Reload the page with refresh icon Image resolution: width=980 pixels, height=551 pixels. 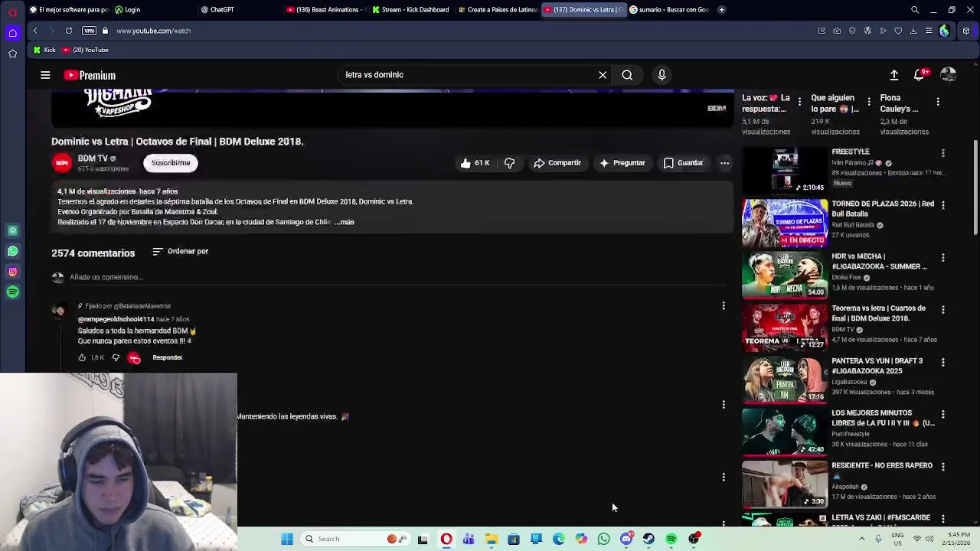coord(69,31)
